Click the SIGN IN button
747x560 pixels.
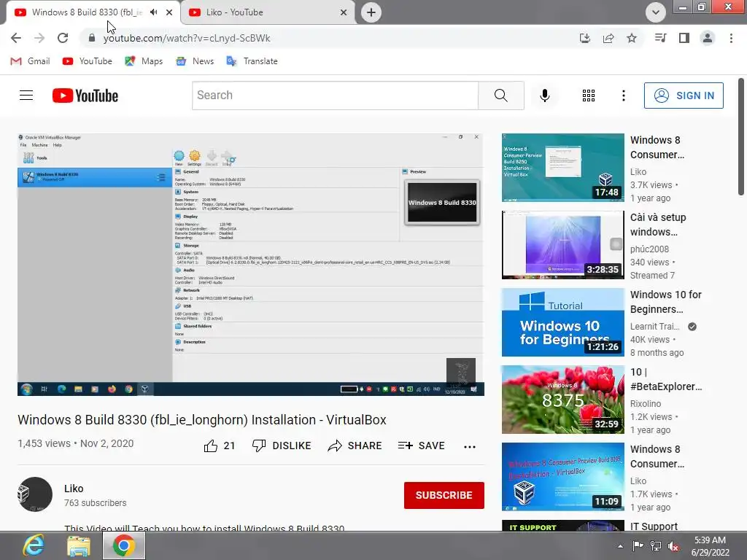click(683, 96)
